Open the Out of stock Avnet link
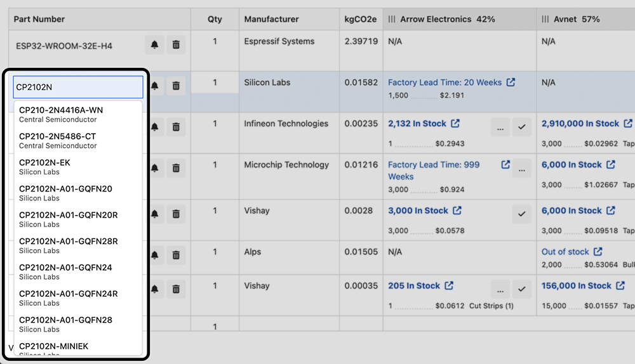The image size is (635, 364). point(565,252)
